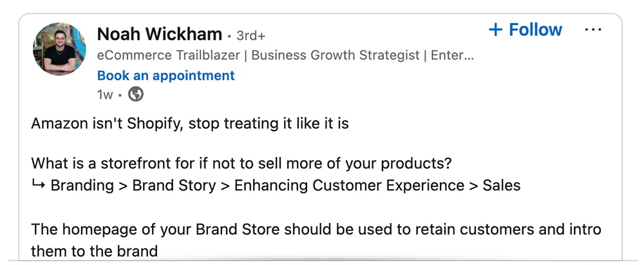Click the "Business Growth Strategist" headline segment
Screen dimensions: 644x265
coord(336,55)
